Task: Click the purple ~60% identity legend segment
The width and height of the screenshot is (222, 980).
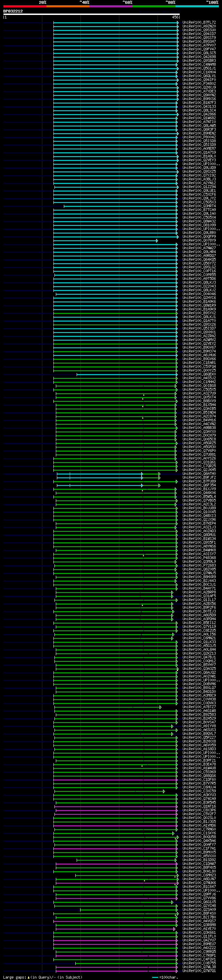Action: coord(111,6)
